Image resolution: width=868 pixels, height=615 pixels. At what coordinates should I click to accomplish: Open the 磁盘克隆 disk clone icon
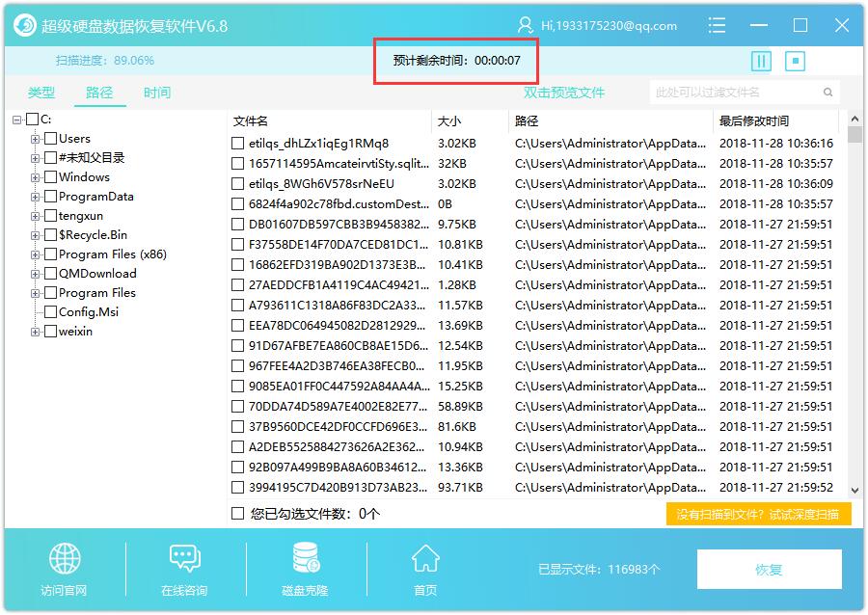[x=306, y=557]
